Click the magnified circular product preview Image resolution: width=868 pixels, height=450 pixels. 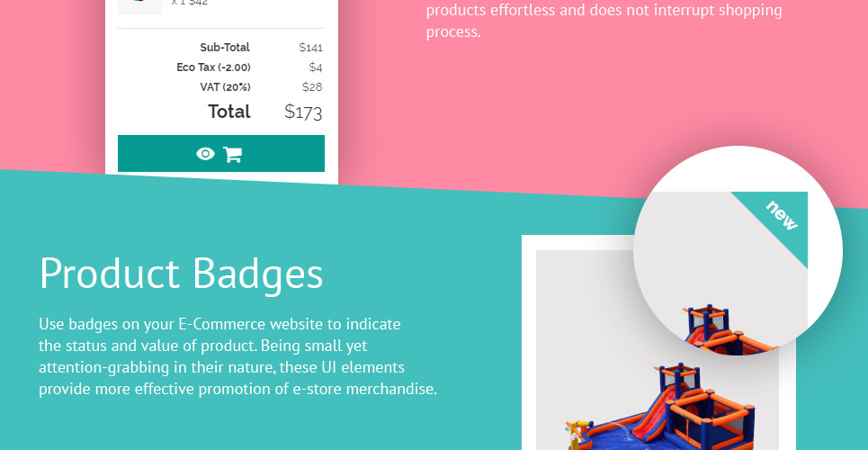click(x=738, y=250)
